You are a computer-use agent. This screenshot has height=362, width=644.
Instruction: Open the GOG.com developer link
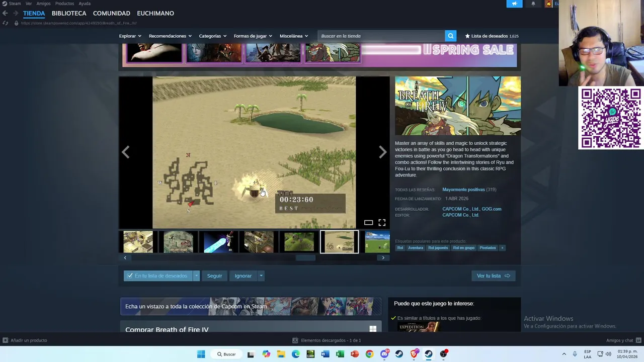[492, 209]
